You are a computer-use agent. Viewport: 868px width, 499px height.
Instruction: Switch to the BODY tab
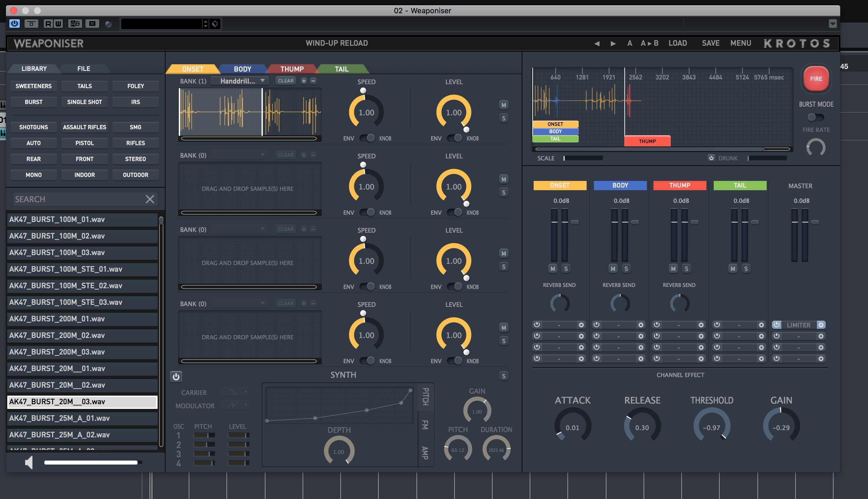point(242,69)
